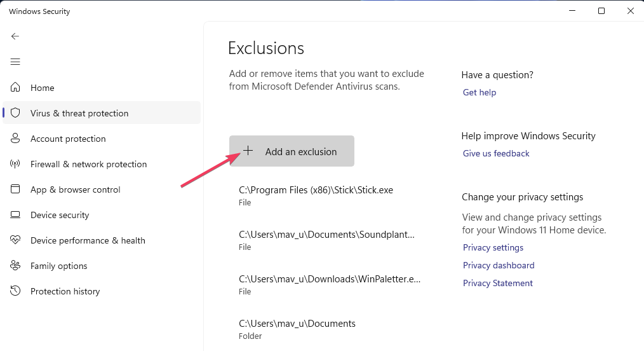Viewport: 644px width, 351px height.
Task: Open the Privacy dashboard link
Action: point(499,265)
